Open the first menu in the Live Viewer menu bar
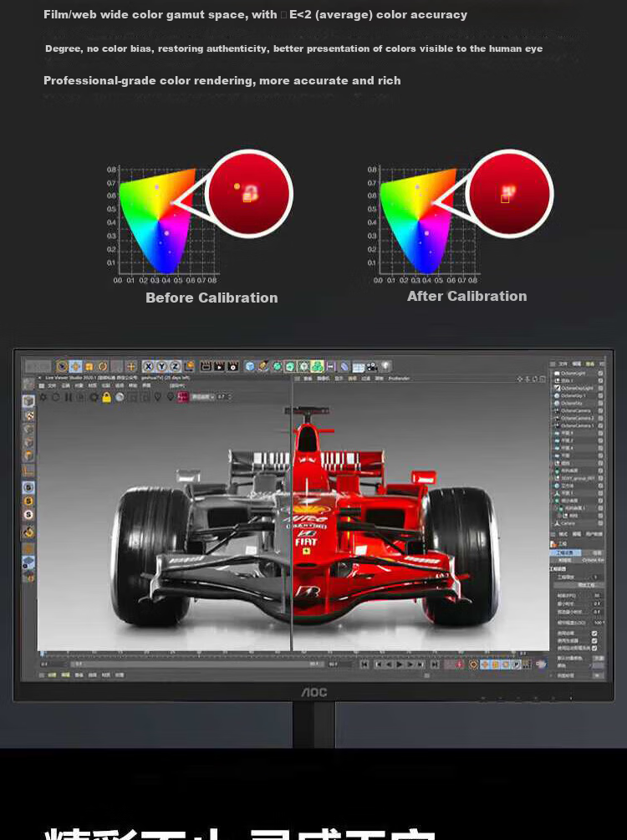The height and width of the screenshot is (840, 627). coord(52,385)
